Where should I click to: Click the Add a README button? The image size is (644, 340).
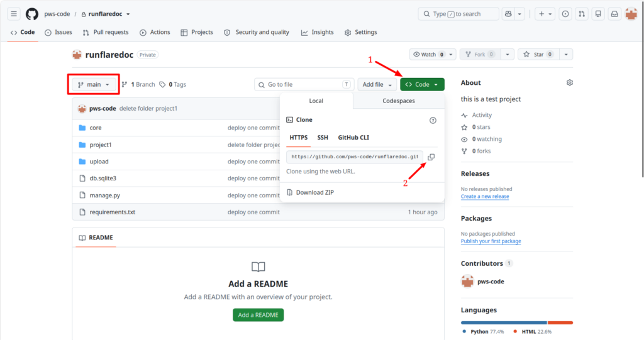point(258,315)
